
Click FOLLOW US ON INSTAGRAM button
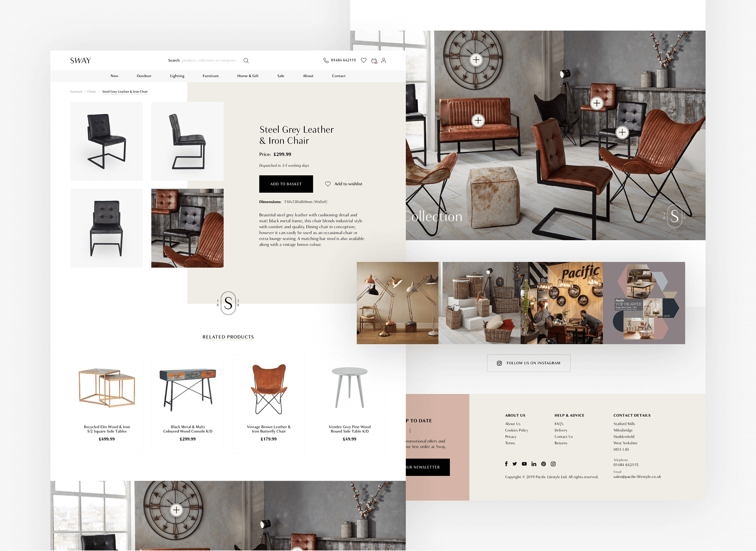coord(528,363)
